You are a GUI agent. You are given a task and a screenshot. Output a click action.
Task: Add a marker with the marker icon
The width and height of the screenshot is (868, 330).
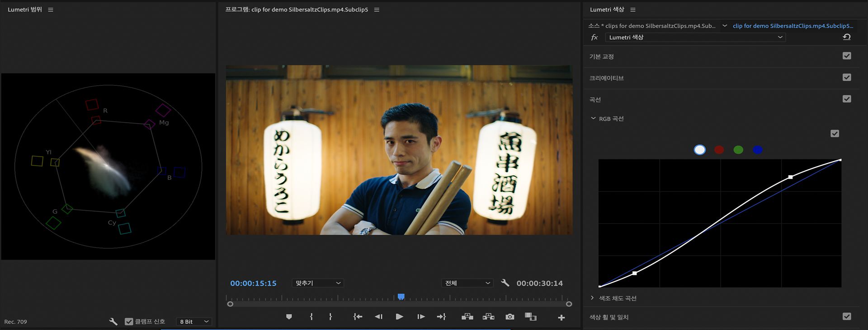coord(289,317)
